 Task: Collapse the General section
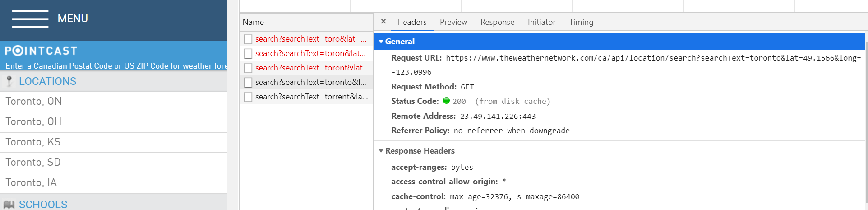381,42
